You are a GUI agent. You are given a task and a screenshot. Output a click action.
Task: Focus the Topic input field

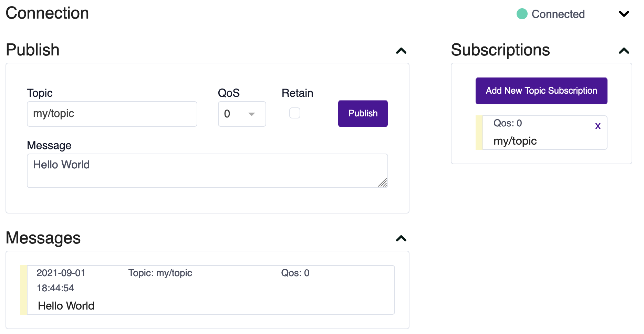(x=112, y=114)
